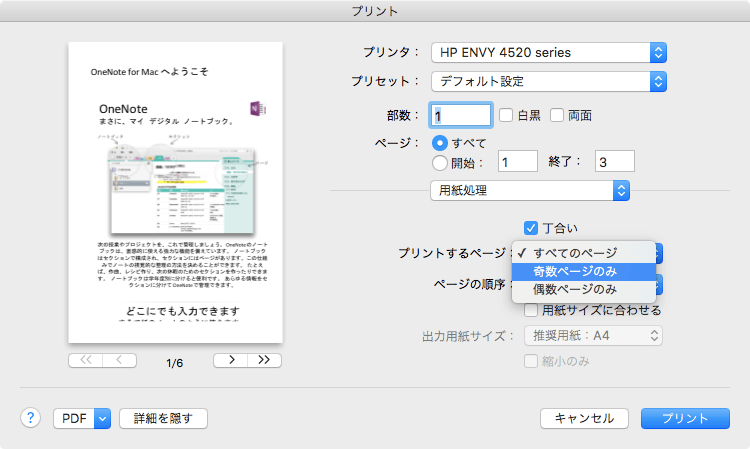Viewport: 750px width, 449px height.
Task: Click the 詳細を隠す button
Action: (163, 419)
